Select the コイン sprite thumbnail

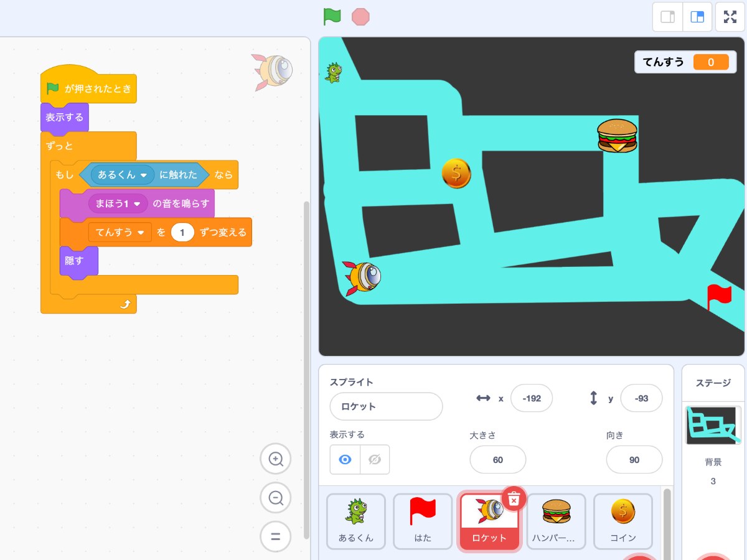tap(622, 521)
